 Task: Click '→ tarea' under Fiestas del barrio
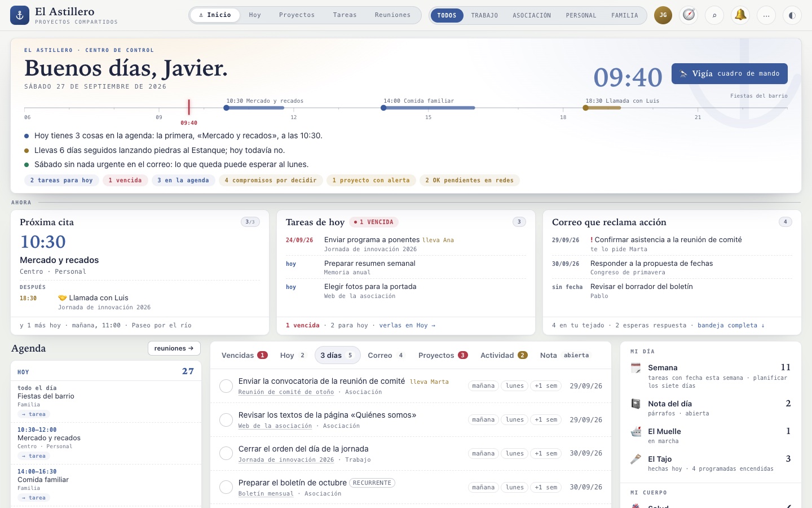coord(34,414)
